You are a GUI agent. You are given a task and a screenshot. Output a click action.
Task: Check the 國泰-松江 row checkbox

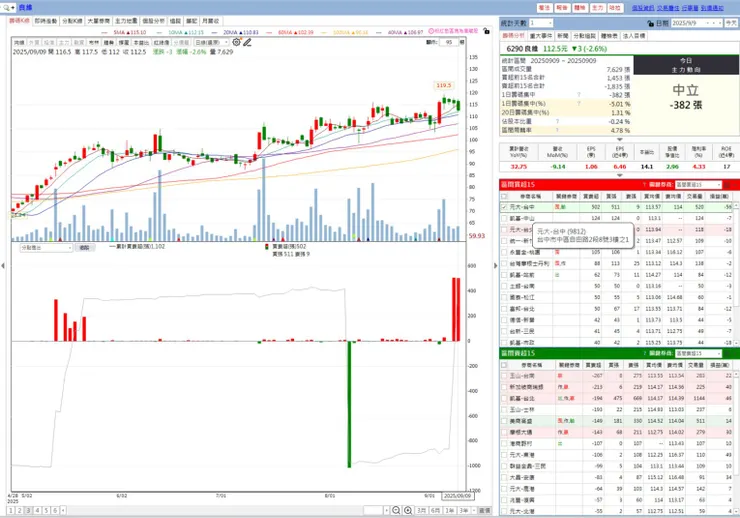(504, 298)
